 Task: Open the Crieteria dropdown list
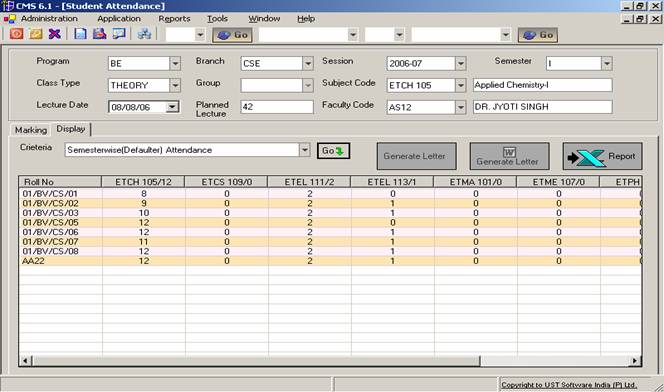pos(304,150)
